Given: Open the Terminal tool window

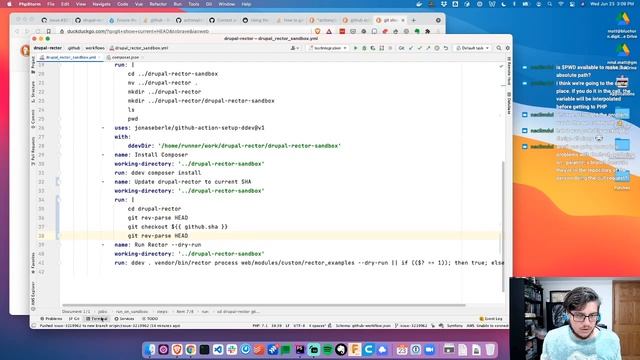Looking at the screenshot, I should pyautogui.click(x=97, y=319).
